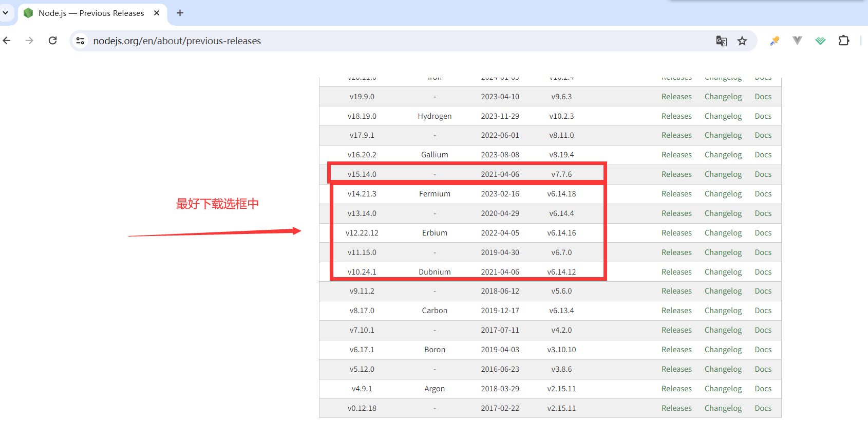The height and width of the screenshot is (435, 868).
Task: Open Docs for v5.12.0
Action: 763,369
